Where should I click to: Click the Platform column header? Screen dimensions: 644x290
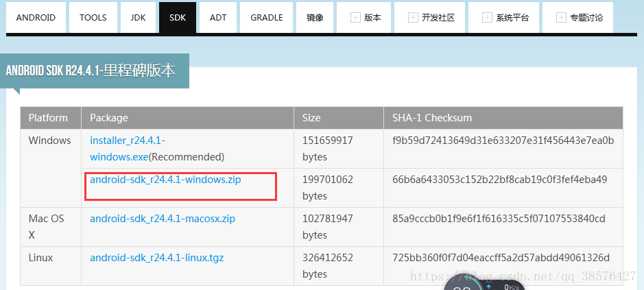pos(51,118)
